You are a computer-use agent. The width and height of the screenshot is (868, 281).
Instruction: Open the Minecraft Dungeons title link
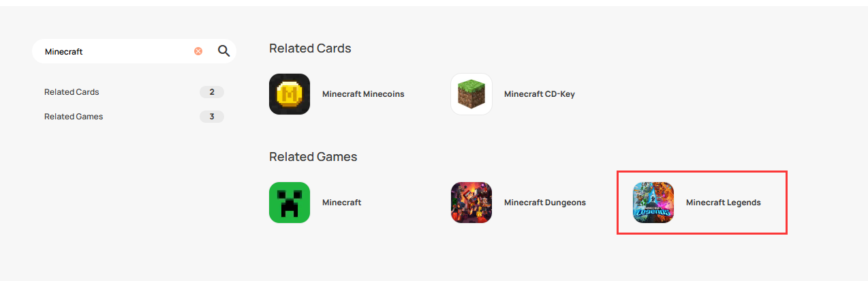coord(545,203)
